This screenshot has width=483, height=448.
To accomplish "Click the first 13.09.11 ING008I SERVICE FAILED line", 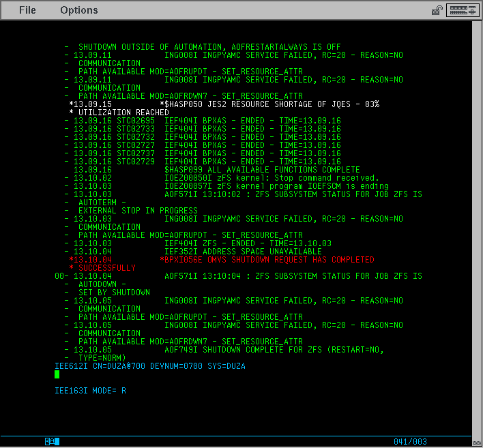I will click(234, 55).
